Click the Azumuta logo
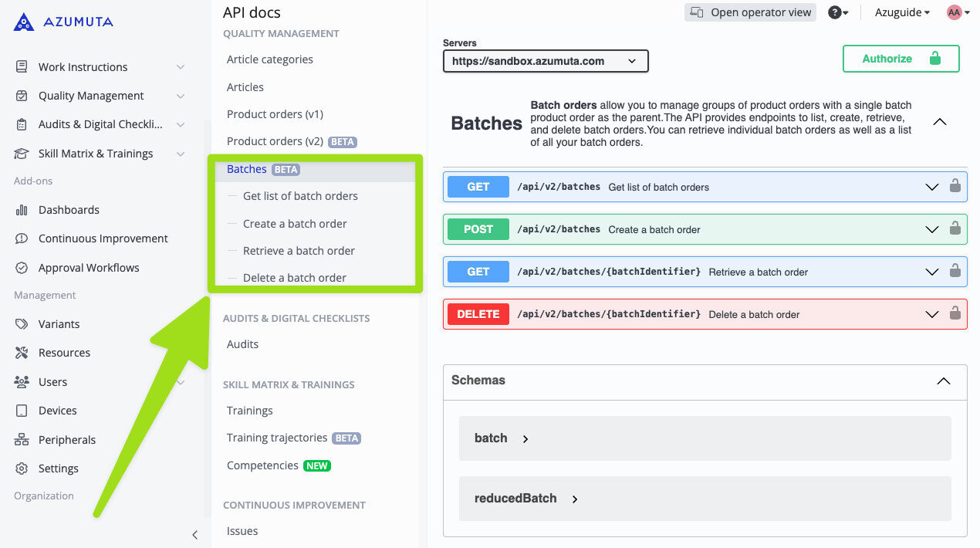Viewport: 980px width, 548px height. coord(62,22)
